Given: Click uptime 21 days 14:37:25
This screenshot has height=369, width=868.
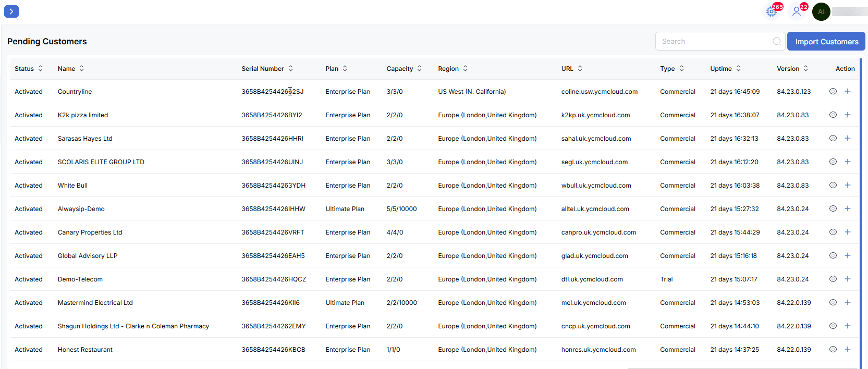Looking at the screenshot, I should [x=735, y=350].
